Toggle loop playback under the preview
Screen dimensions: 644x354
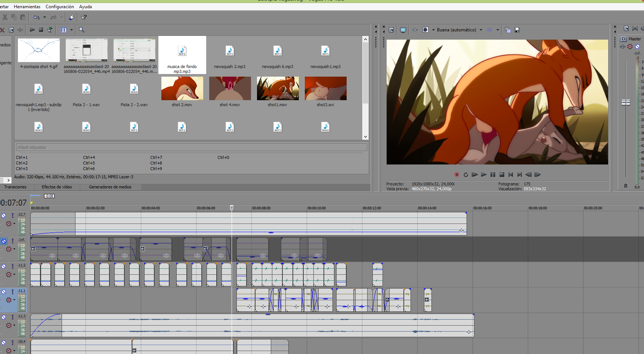(466, 175)
